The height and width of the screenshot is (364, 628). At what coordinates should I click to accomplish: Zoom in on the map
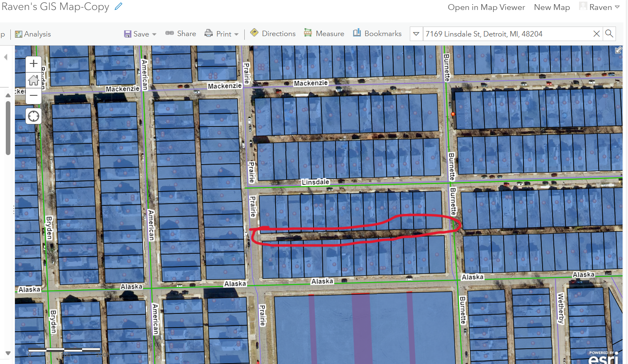[x=34, y=64]
